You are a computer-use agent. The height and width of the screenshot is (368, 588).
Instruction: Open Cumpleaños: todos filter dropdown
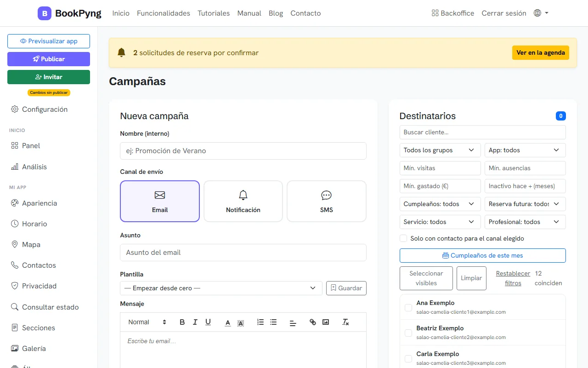(440, 204)
